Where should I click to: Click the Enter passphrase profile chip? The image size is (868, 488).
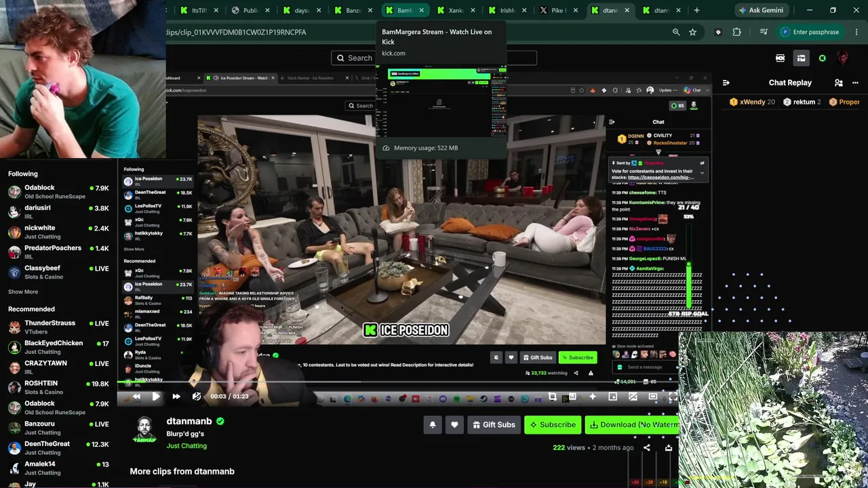(x=810, y=32)
